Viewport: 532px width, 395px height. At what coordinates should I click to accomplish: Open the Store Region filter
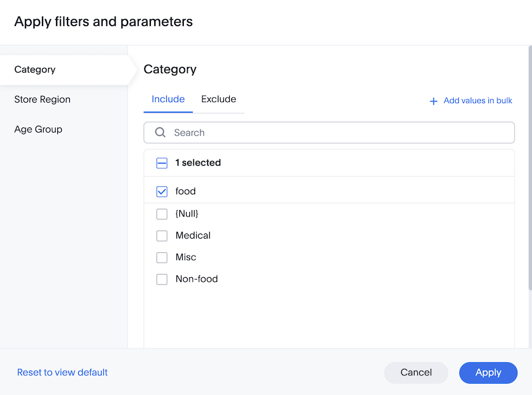point(42,99)
